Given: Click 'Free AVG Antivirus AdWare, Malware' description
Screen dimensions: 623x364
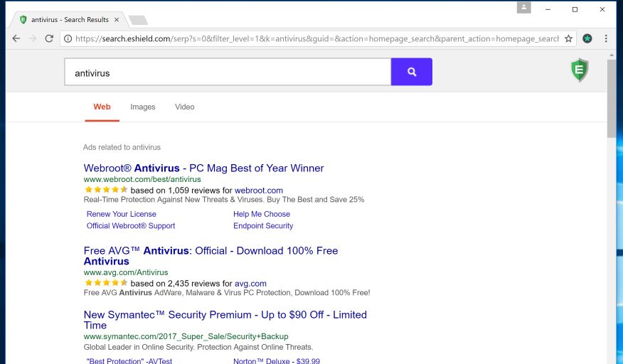Looking at the screenshot, I should pyautogui.click(x=226, y=292).
